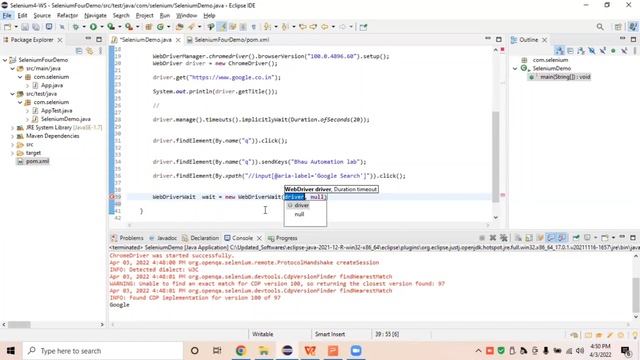
Task: Toggle Show Console on standard output change
Action: [x=551, y=238]
